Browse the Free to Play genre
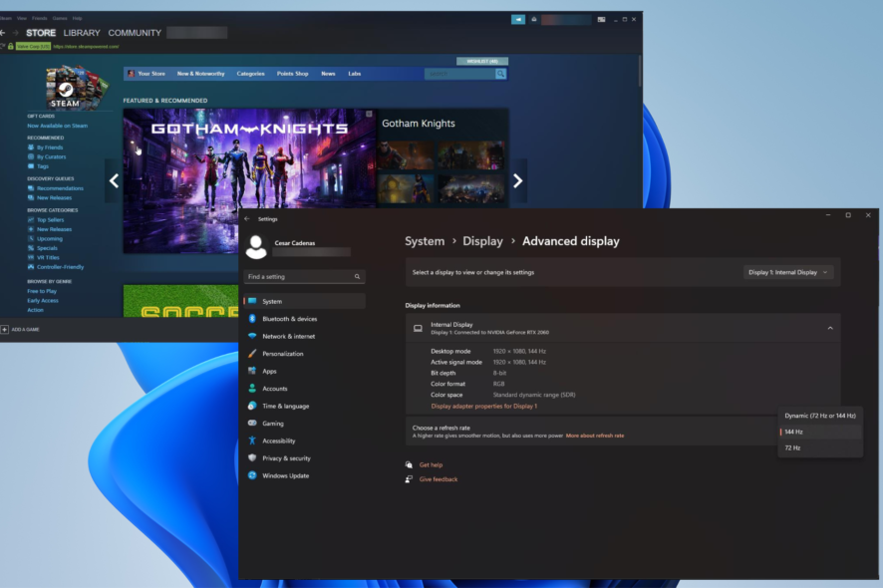Viewport: 883px width, 588px height. [x=42, y=292]
